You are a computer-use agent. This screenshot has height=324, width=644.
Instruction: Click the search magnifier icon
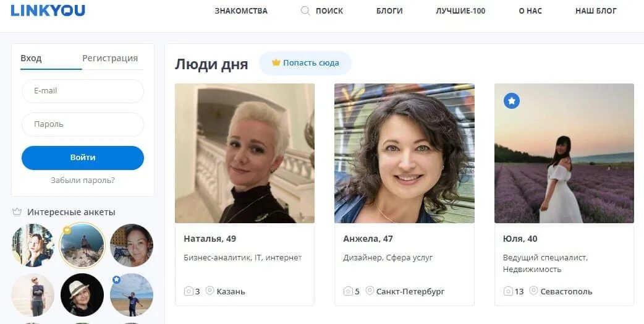coord(305,11)
